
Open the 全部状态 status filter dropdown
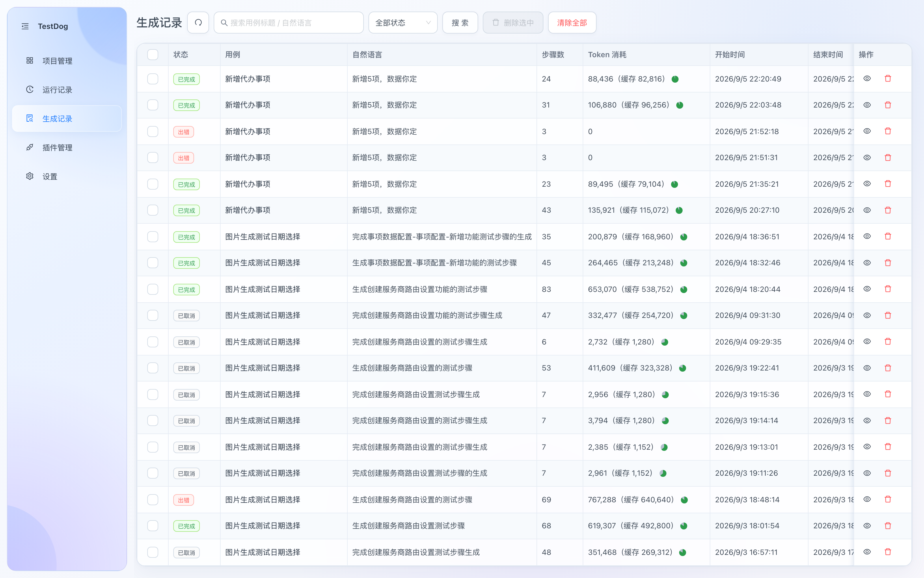click(x=403, y=23)
